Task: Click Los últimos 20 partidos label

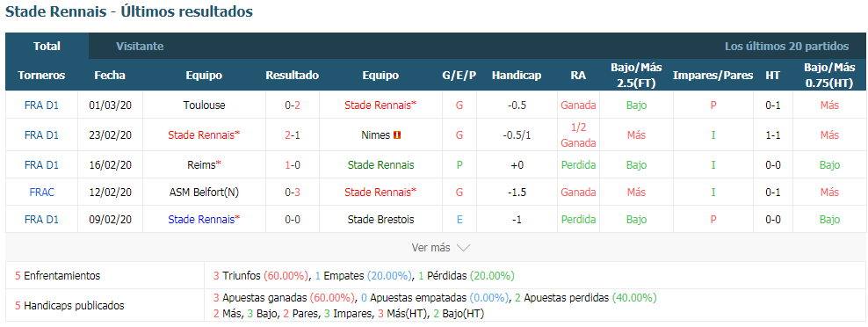Action: 786,47
